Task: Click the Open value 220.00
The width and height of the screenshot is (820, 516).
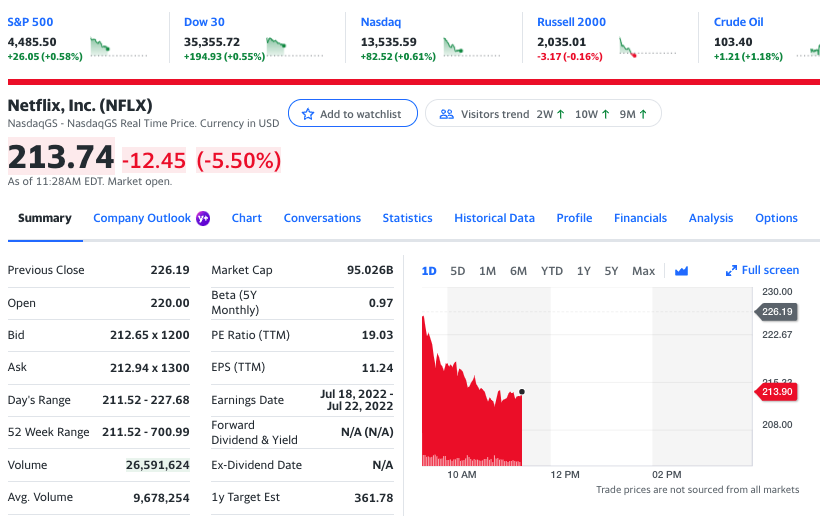Action: pyautogui.click(x=170, y=303)
